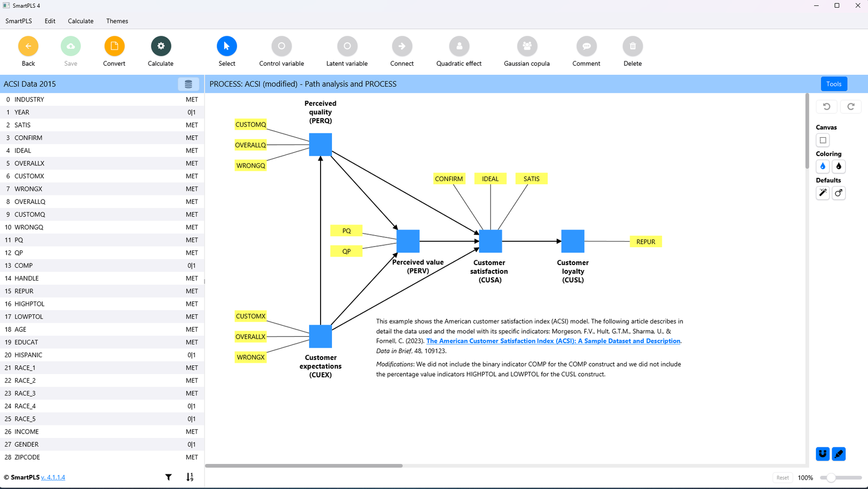The height and width of the screenshot is (489, 868).
Task: Select the Customer expectations (CUEX) construct node
Action: 321,337
